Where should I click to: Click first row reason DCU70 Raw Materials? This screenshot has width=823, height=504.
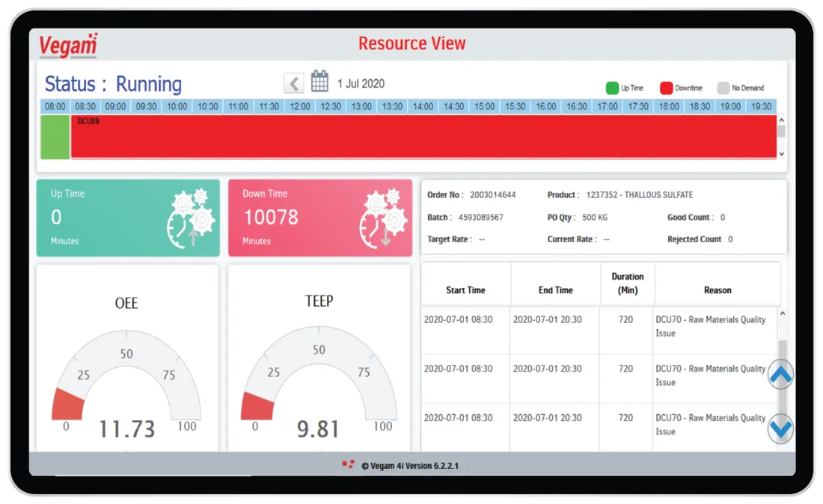click(710, 326)
